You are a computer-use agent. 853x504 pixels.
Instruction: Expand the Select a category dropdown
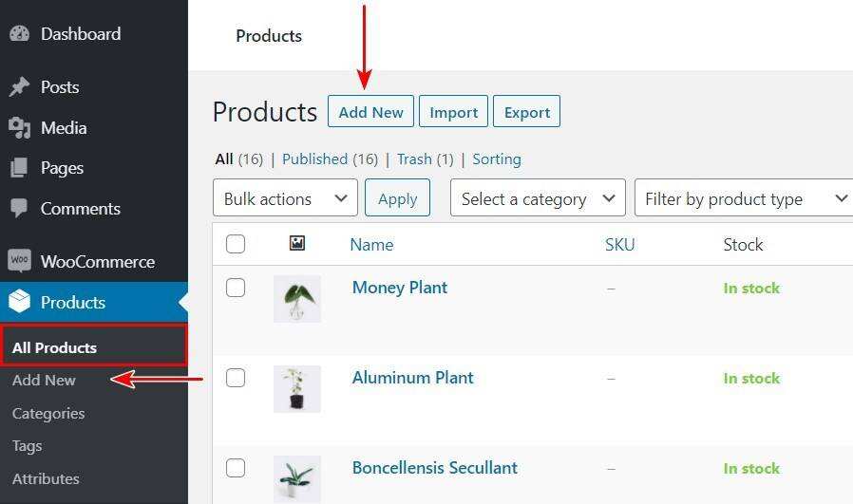coord(538,198)
